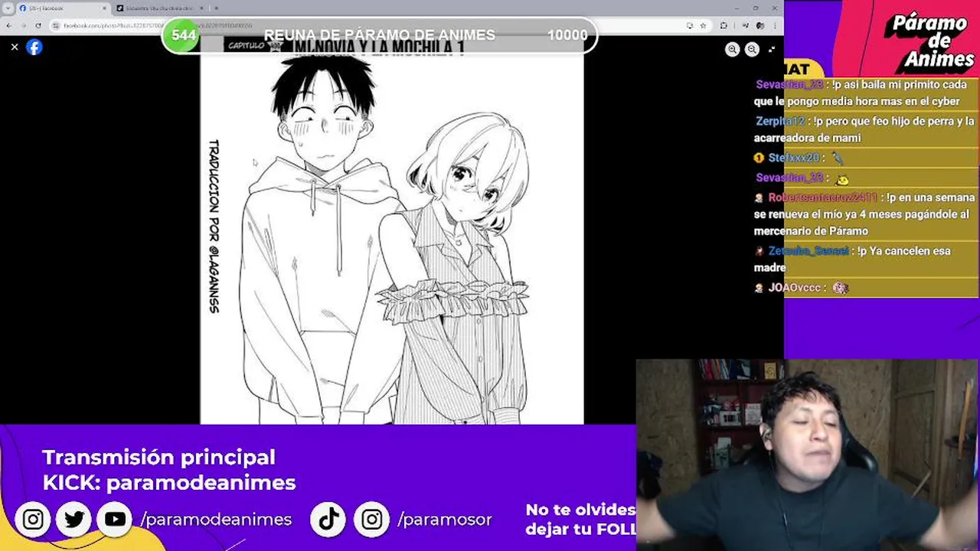
Task: Click the Twitter icon in the overlay
Action: pos(74,520)
